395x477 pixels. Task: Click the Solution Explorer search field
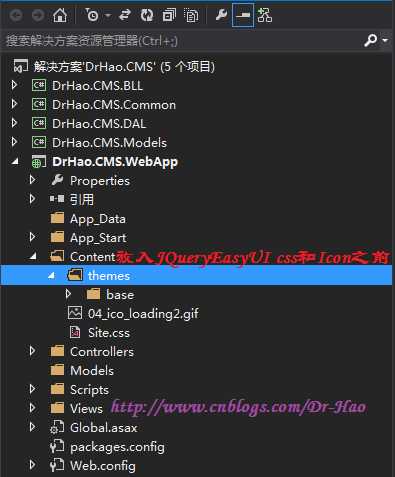[x=180, y=41]
